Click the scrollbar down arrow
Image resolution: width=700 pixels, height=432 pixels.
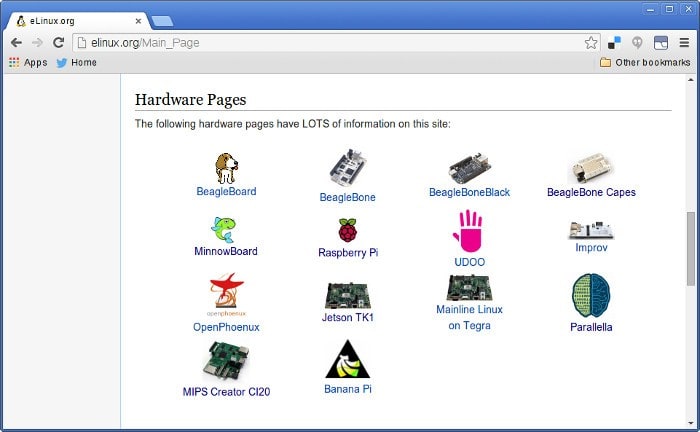point(691,423)
